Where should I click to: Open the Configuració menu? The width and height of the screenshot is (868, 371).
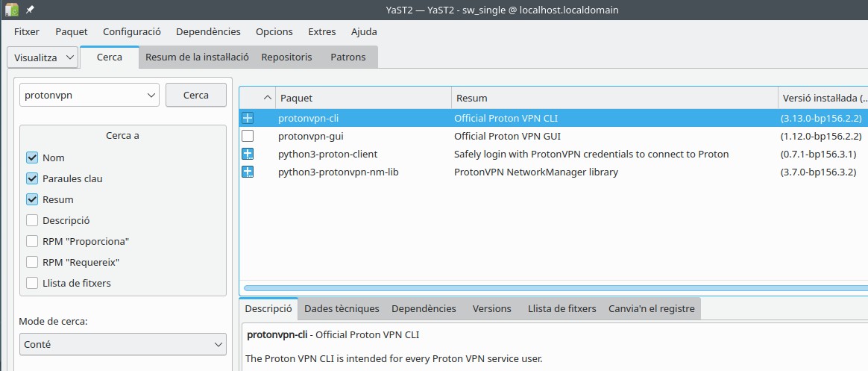[x=132, y=31]
